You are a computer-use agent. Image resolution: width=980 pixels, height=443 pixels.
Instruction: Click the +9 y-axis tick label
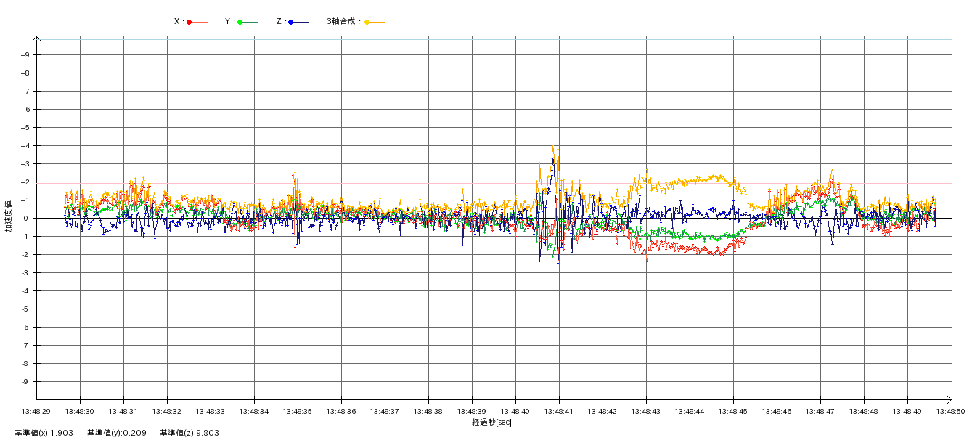point(25,55)
